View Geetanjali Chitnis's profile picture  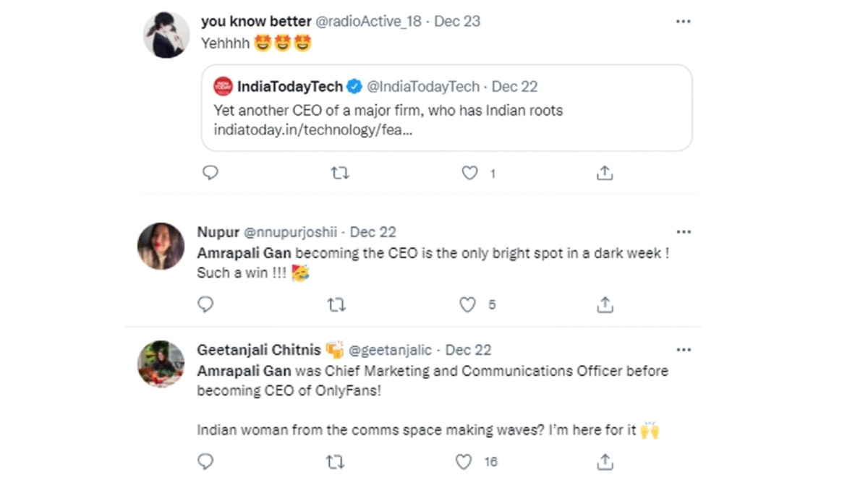point(161,364)
